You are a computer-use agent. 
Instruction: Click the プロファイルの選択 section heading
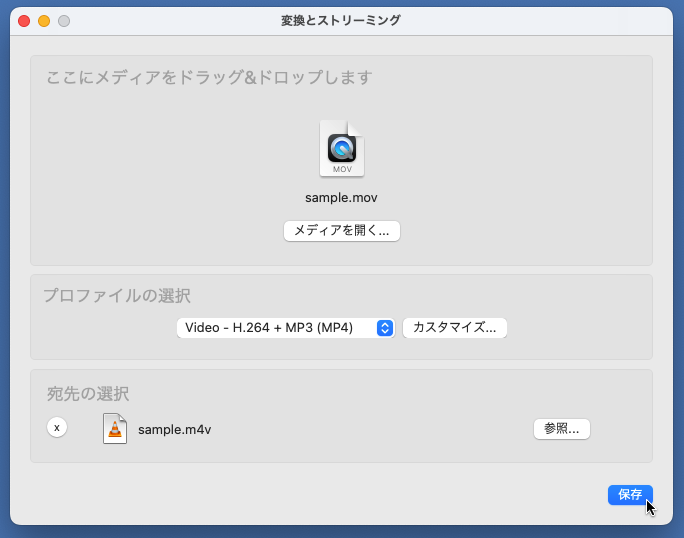(117, 296)
